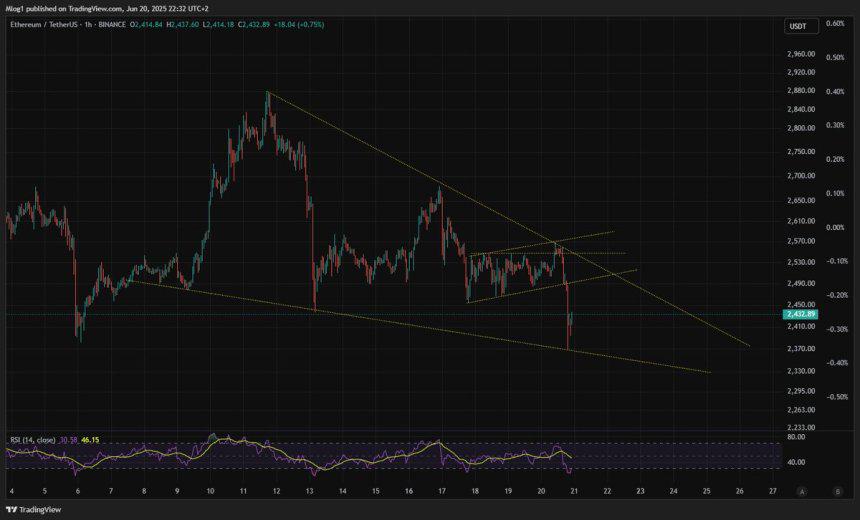This screenshot has height=520, width=860.
Task: Click price axis label 2,370.00
Action: 800,348
